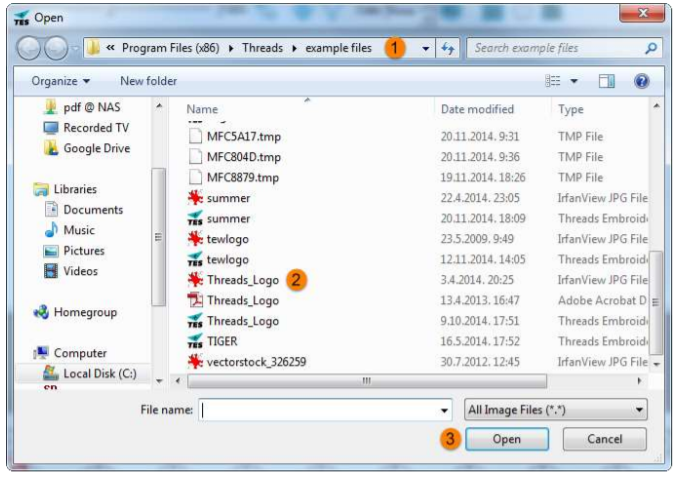Click Program Files (x86) in breadcrumb

(170, 48)
